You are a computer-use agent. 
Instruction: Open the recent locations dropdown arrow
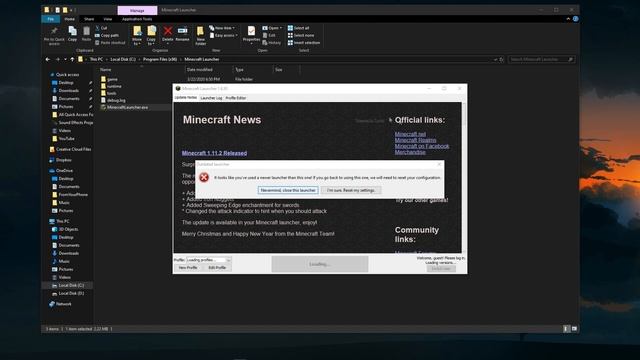(65, 60)
